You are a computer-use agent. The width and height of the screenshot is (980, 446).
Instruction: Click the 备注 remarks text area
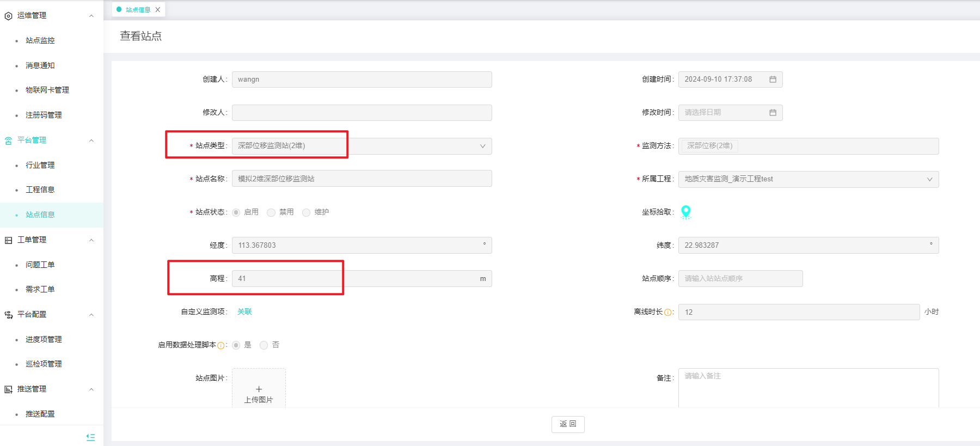click(x=808, y=388)
